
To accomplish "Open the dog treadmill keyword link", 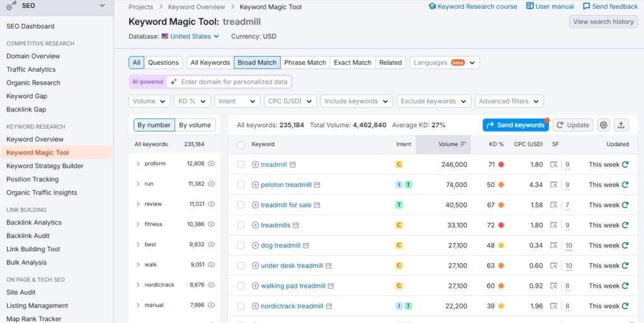I will coord(280,246).
